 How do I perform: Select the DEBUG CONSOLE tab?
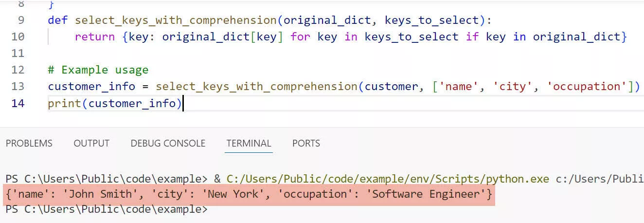pos(168,143)
